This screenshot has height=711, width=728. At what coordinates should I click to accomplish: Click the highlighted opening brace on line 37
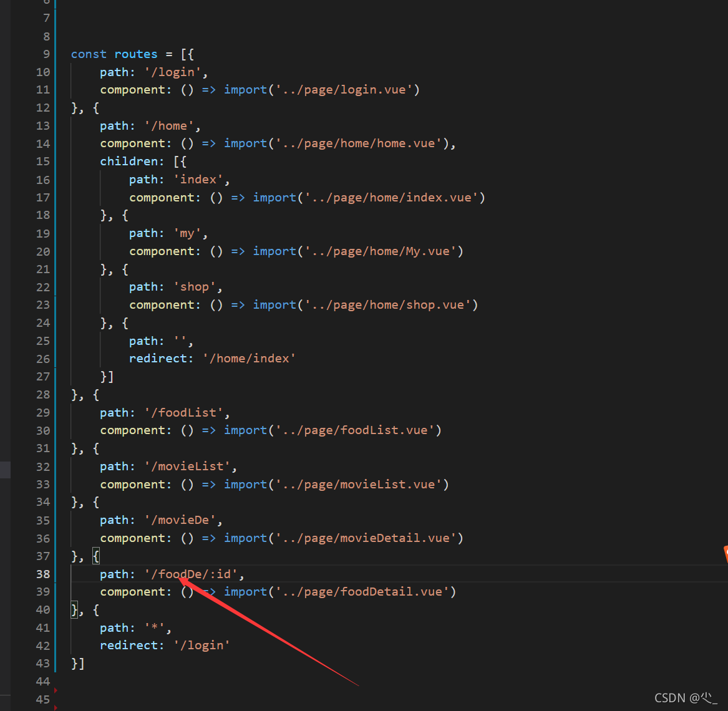[x=96, y=556]
